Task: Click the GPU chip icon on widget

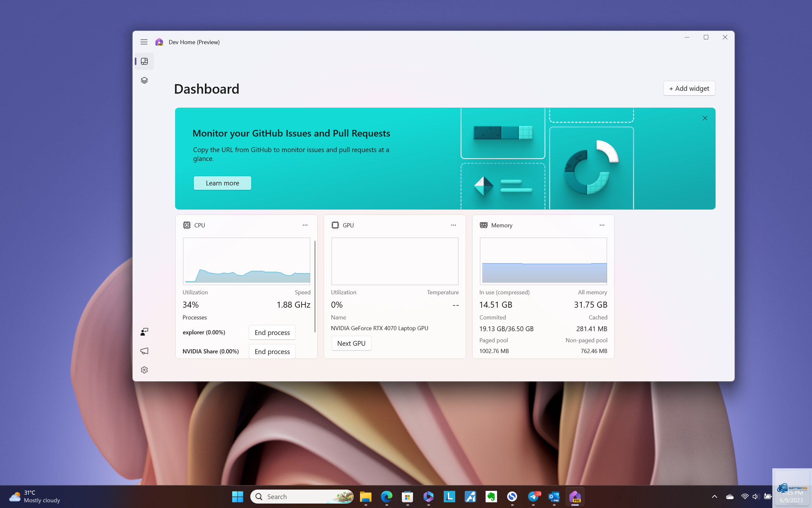Action: [x=335, y=225]
